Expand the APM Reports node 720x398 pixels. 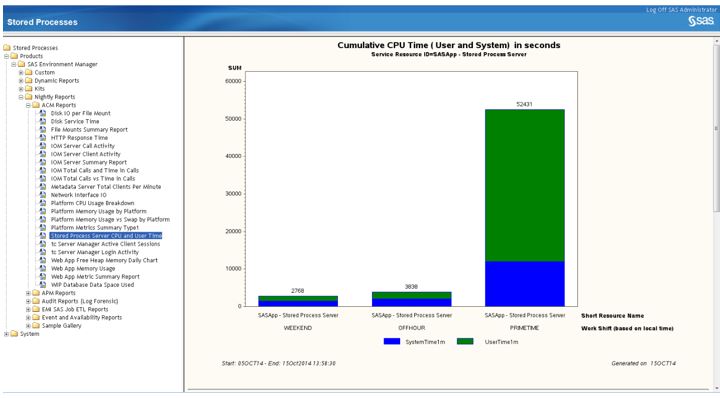[x=28, y=293]
